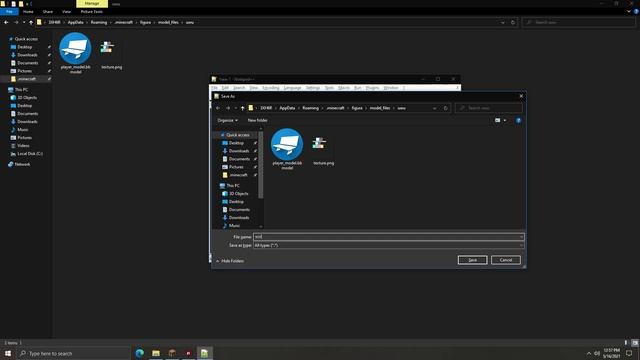640x360 pixels.
Task: Click the Windows Start button
Action: pyautogui.click(x=8, y=353)
